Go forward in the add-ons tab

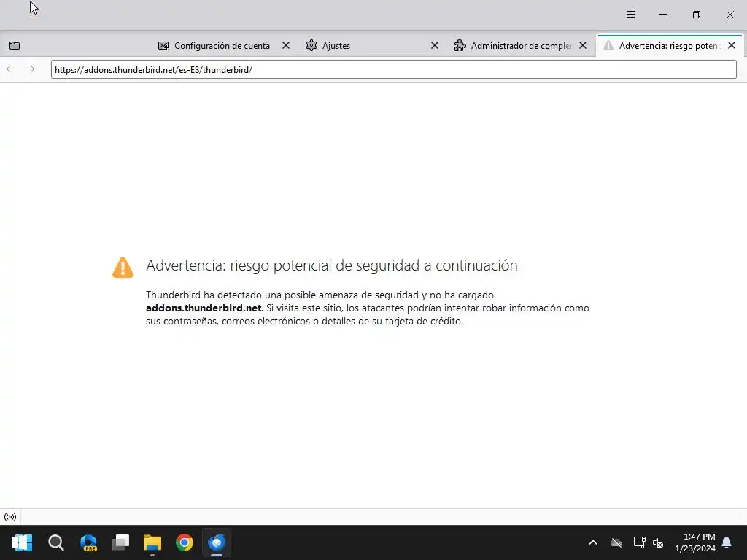point(31,69)
